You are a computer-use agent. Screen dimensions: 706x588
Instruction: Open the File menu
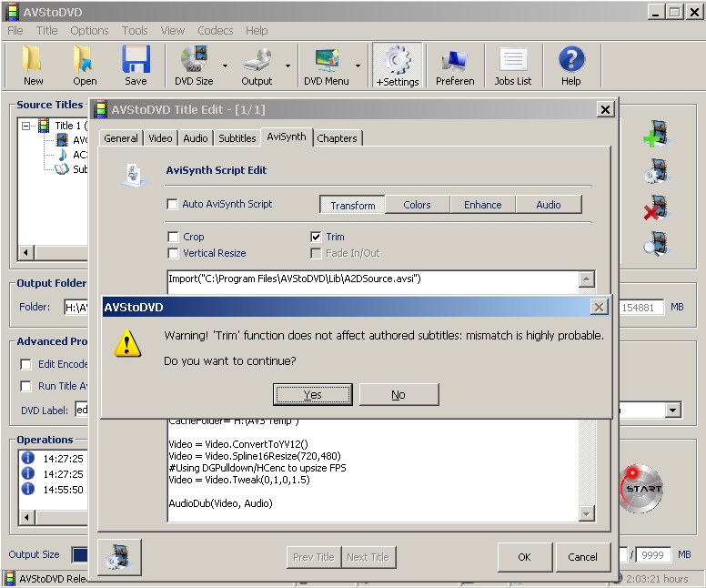tap(15, 31)
